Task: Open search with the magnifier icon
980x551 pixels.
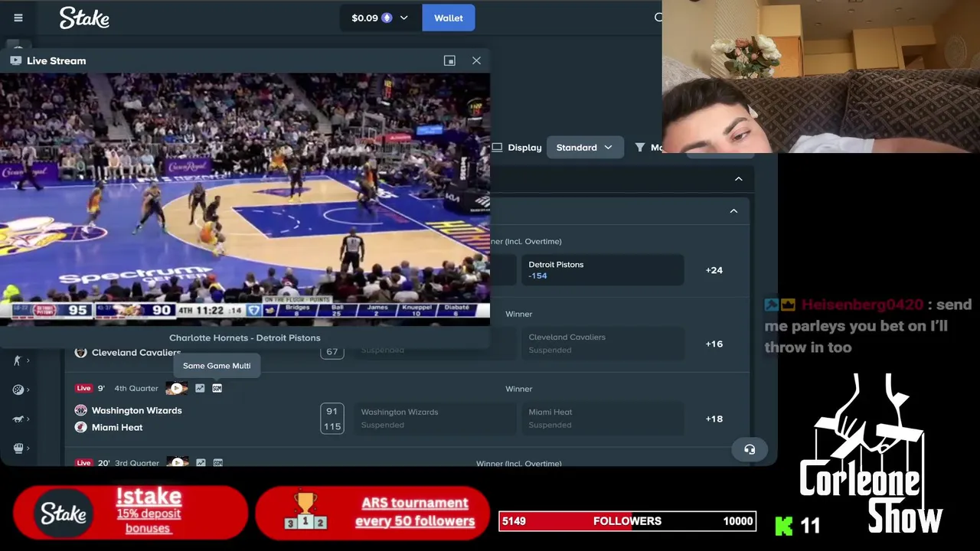Action: [x=658, y=18]
